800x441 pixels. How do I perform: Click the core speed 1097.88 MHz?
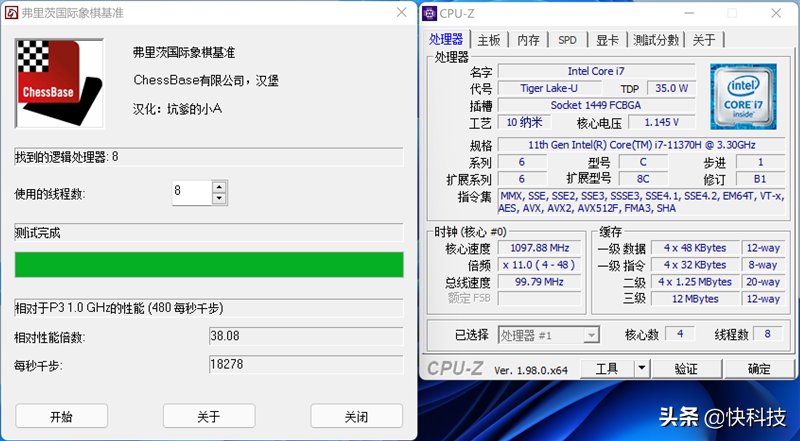[540, 248]
